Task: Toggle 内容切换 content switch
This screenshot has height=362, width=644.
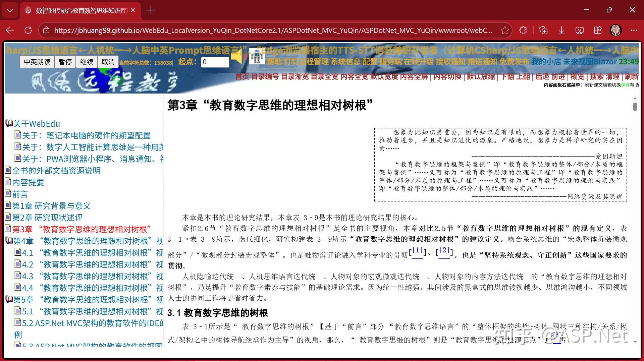Action: click(447, 77)
